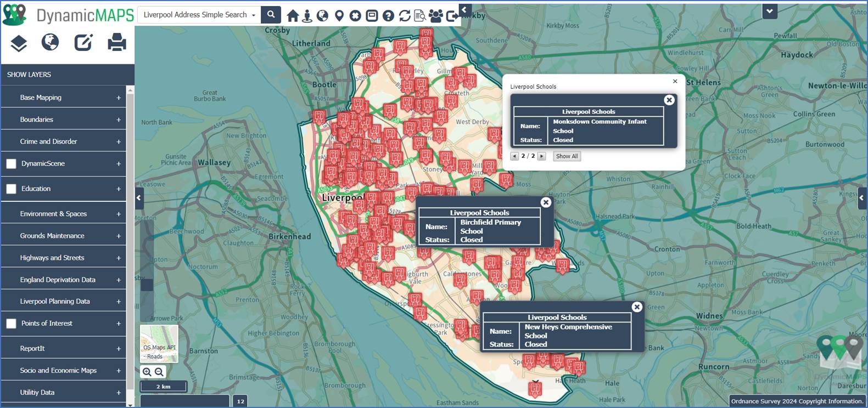Select the location pin tool

339,16
